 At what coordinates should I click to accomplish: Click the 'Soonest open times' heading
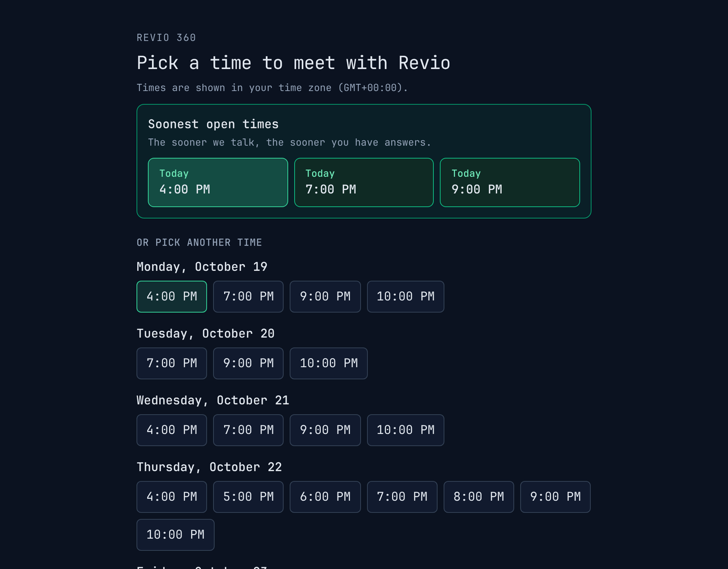pos(214,124)
